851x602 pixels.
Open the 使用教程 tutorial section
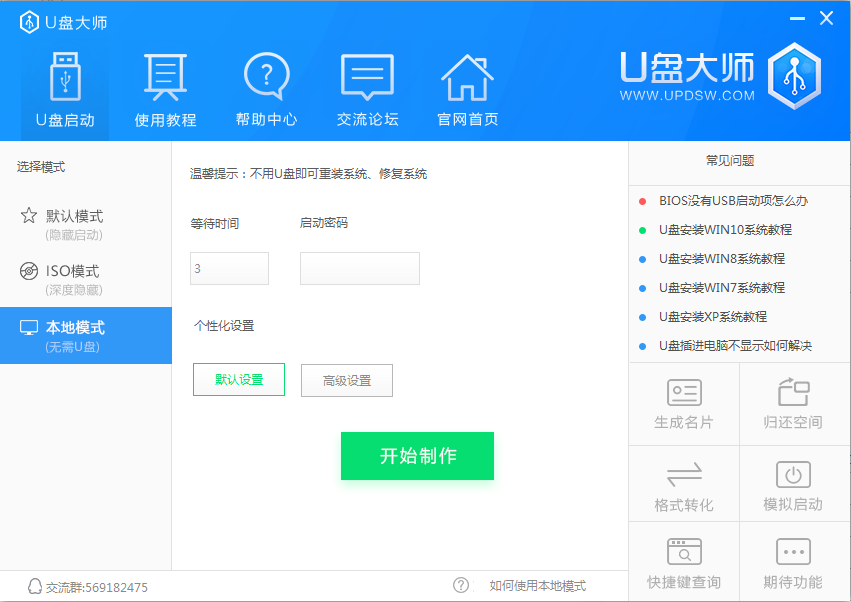point(166,90)
